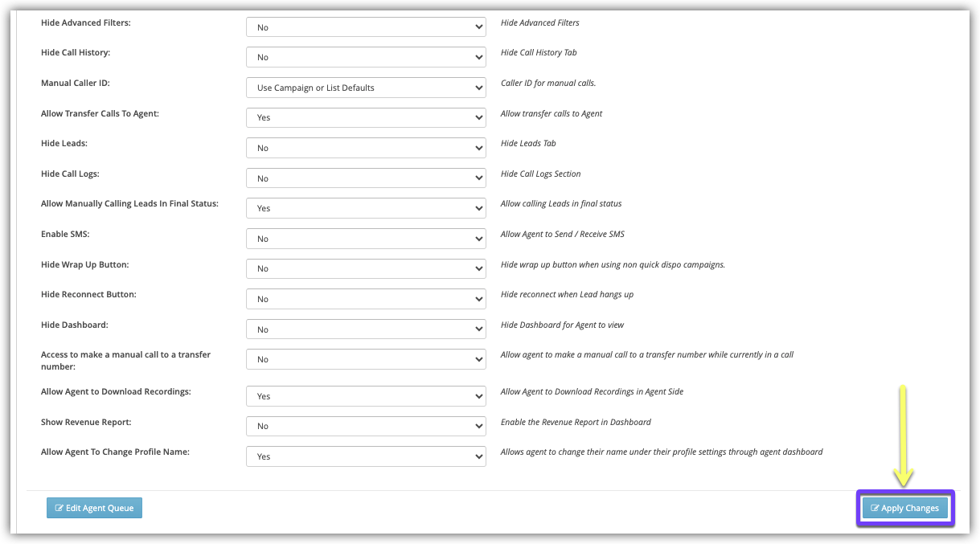Viewport: 980px width, 544px height.
Task: Open the Hide Reconnect Button dropdown
Action: coord(366,299)
